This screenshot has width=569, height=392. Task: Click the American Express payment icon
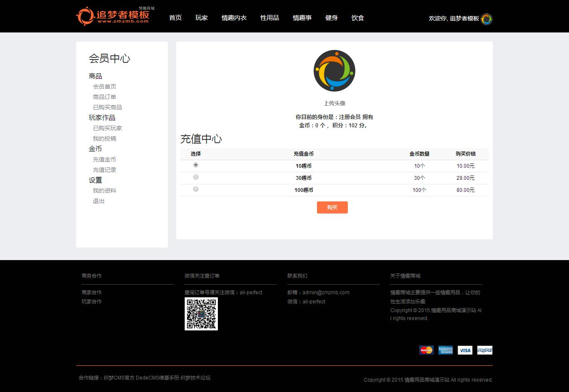click(x=445, y=350)
